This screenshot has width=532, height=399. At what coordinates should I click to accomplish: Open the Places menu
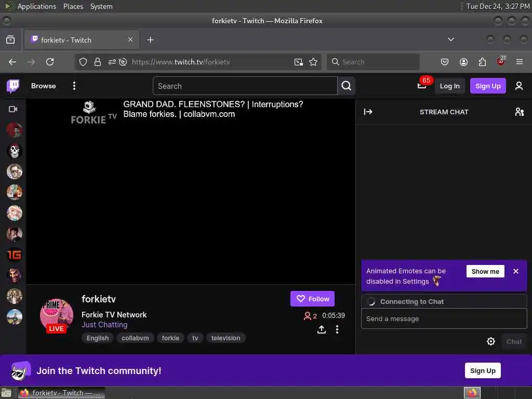(x=73, y=6)
